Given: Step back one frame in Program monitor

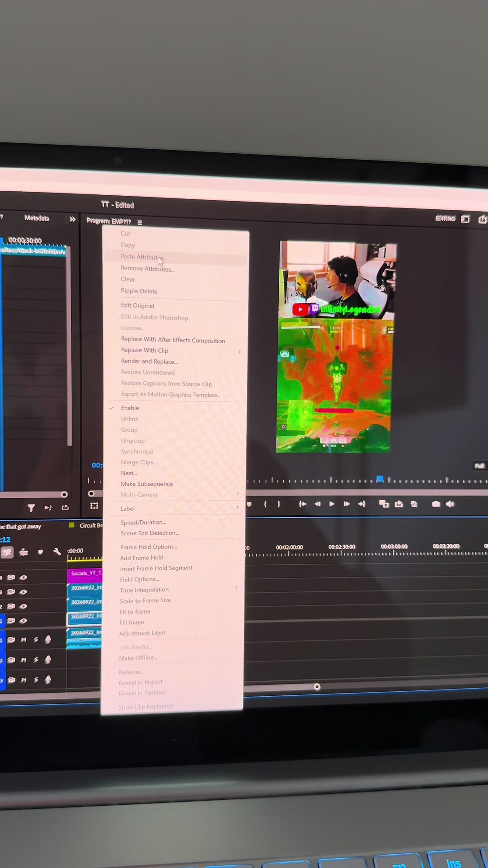Looking at the screenshot, I should tap(317, 504).
